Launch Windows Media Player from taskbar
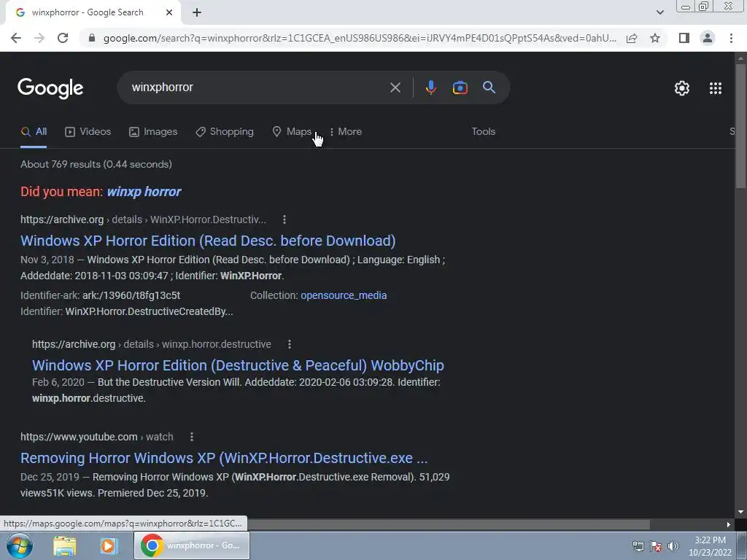 tap(109, 545)
